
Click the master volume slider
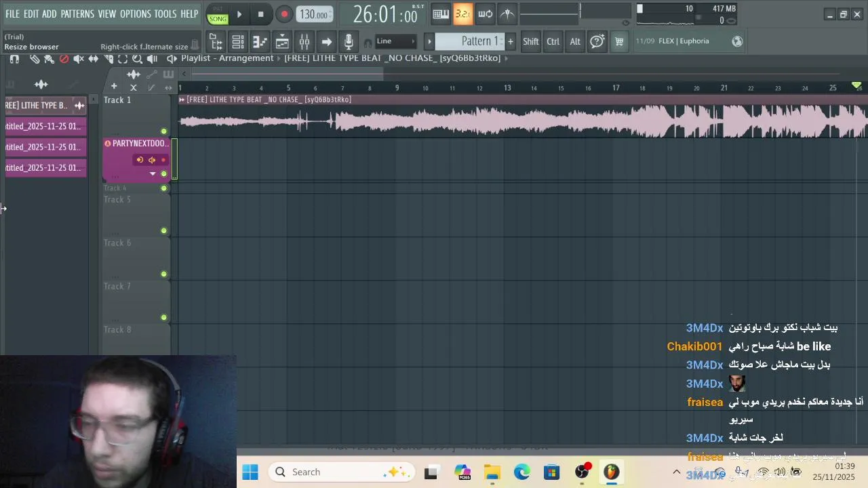550,14
